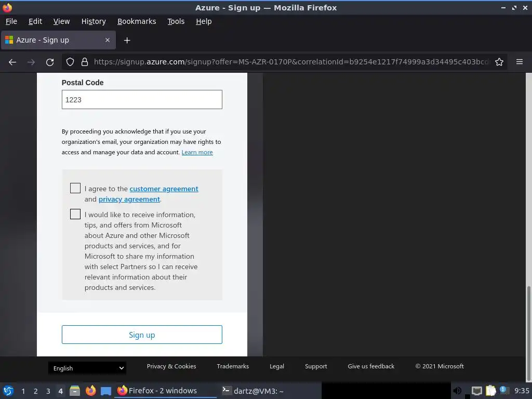Switch to workspace 3
Screen dimensions: 532x399
coord(48,391)
